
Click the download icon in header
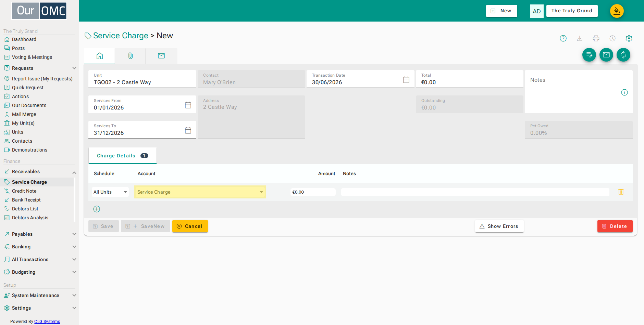pos(580,38)
